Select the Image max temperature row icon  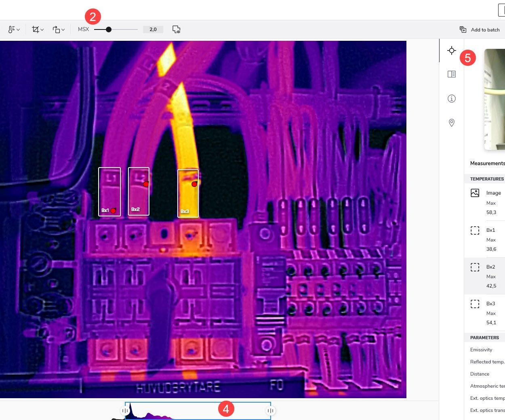pos(475,193)
